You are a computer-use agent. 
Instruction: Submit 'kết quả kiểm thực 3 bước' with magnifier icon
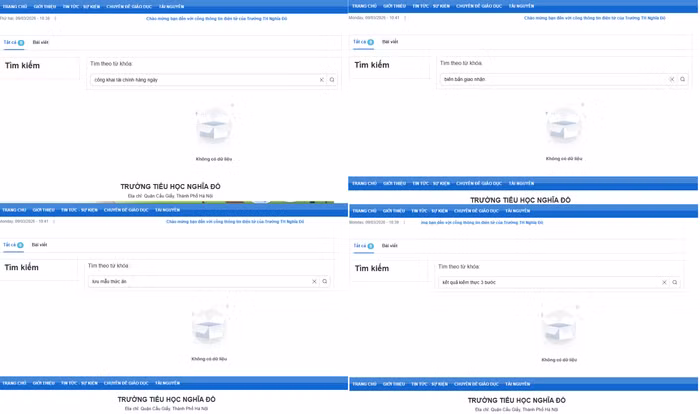click(675, 283)
